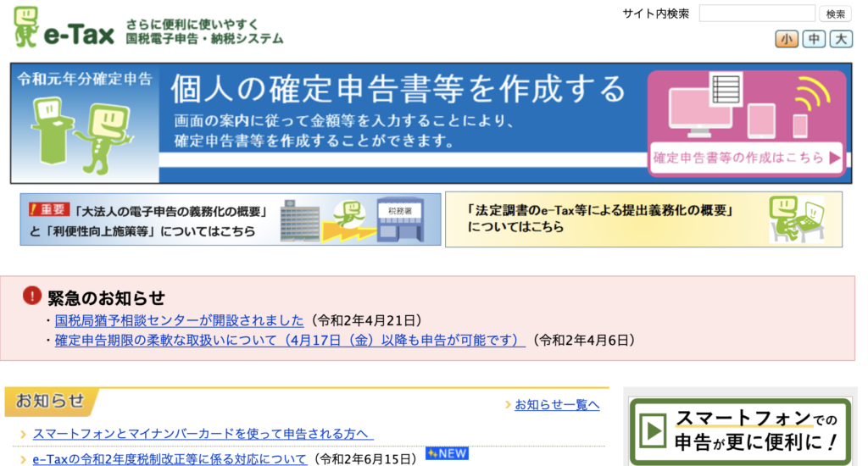868x466 pixels.
Task: Click chevron before the スマートフォンとマイナンバーカード link
Action: click(x=23, y=435)
